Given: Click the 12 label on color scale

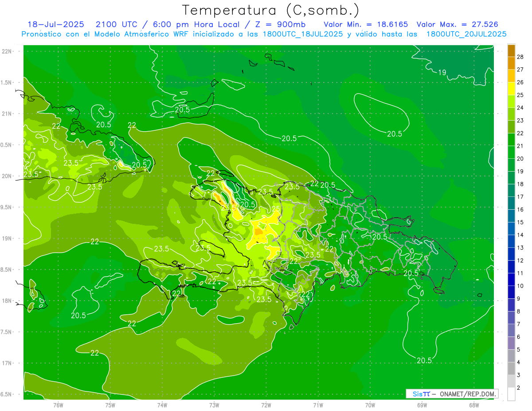Looking at the screenshot, I should click(x=520, y=260).
